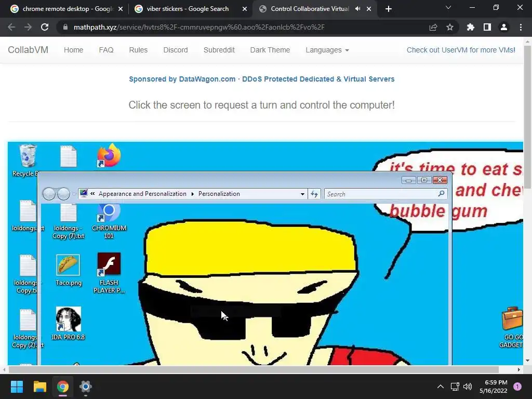This screenshot has height=399, width=532.
Task: Go back in Chrome browser
Action: (x=11, y=27)
